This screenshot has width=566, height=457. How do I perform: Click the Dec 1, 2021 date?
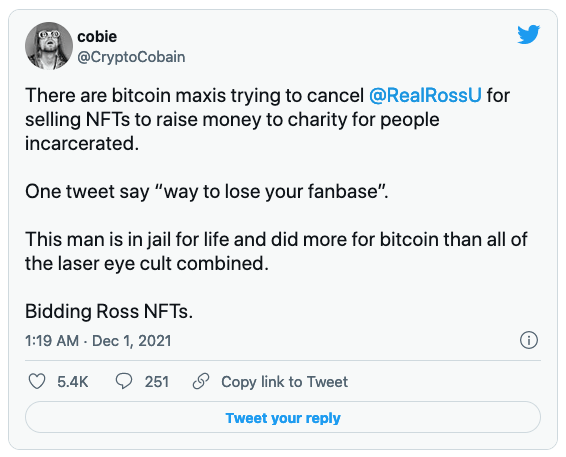[x=132, y=341]
